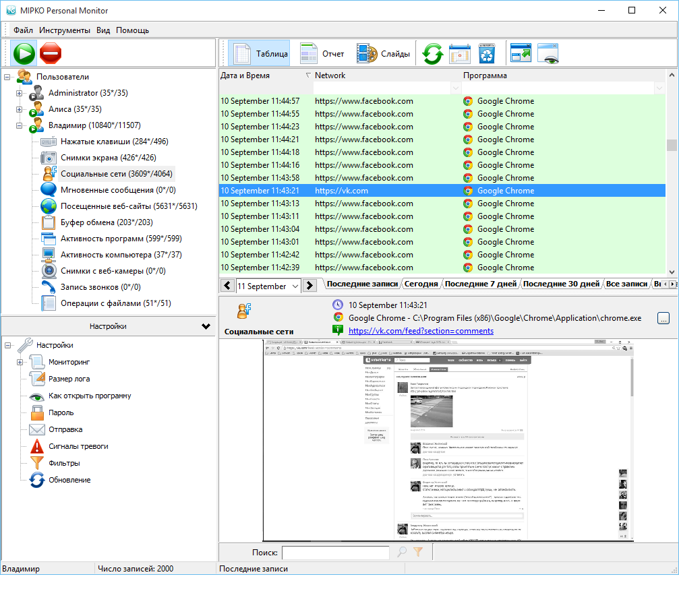Click the recycle bin clear-records icon
The height and width of the screenshot is (616, 679).
[x=487, y=54]
